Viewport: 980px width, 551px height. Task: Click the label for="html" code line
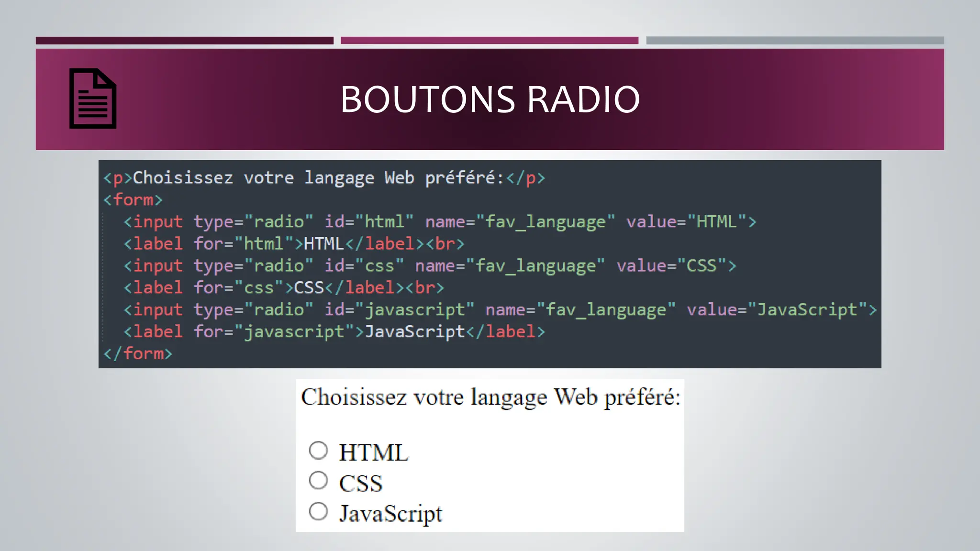tap(294, 244)
